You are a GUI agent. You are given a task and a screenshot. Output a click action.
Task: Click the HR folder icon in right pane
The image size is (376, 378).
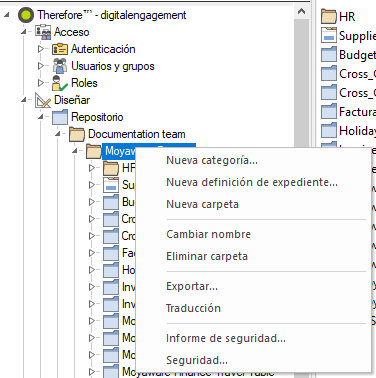329,16
